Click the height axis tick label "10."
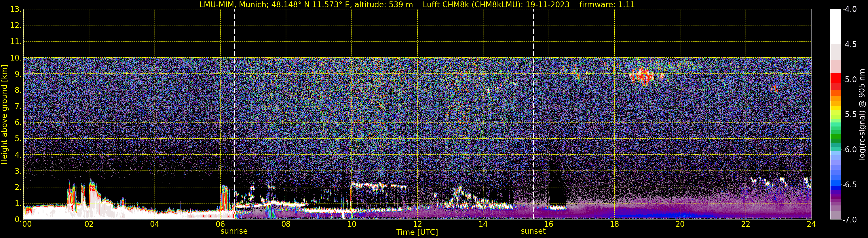Viewport: 868px width, 238px height. (16, 58)
